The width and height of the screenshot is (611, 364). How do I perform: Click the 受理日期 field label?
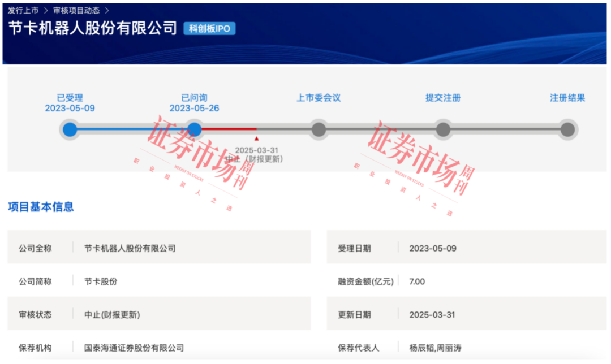point(354,248)
